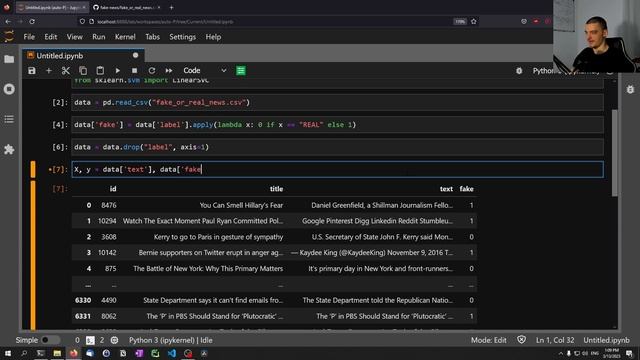Click the Untitled.ipynb name in status bar

point(606,340)
